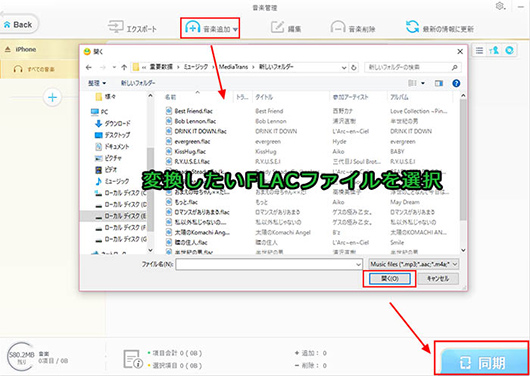Open settings gear in title bar
530x376 pixels.
pyautogui.click(x=499, y=6)
